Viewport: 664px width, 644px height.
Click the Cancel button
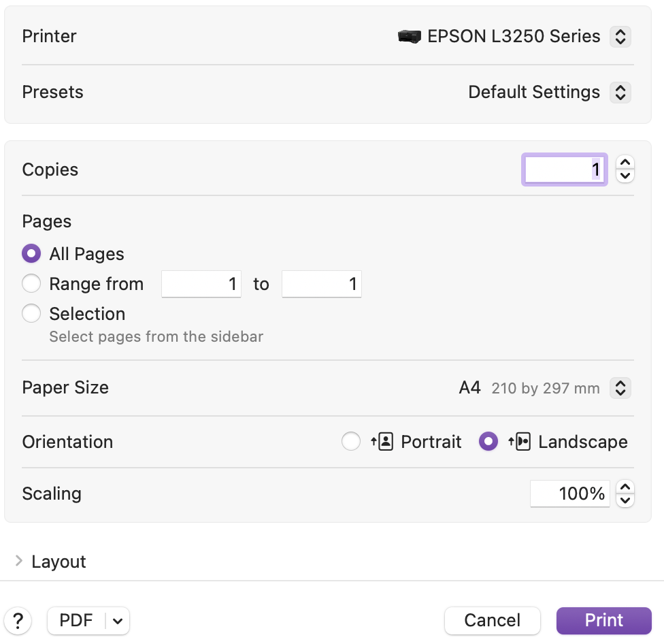(492, 621)
